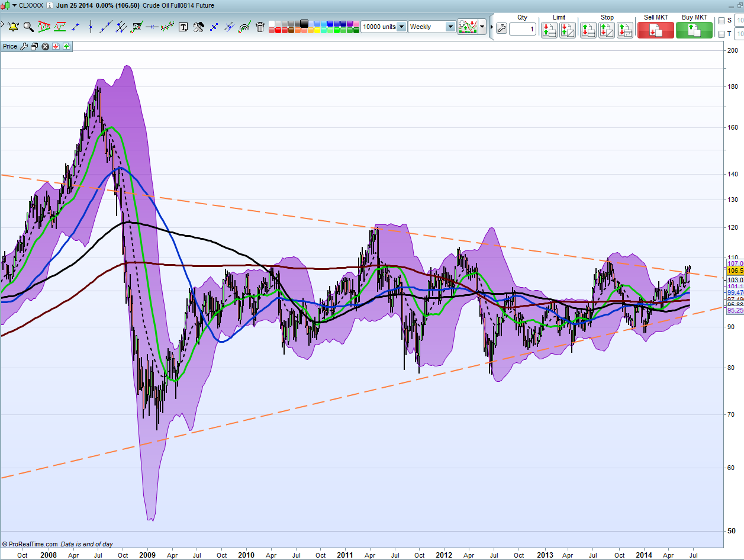
Task: Click the input field next to S checkbox
Action: [x=739, y=21]
